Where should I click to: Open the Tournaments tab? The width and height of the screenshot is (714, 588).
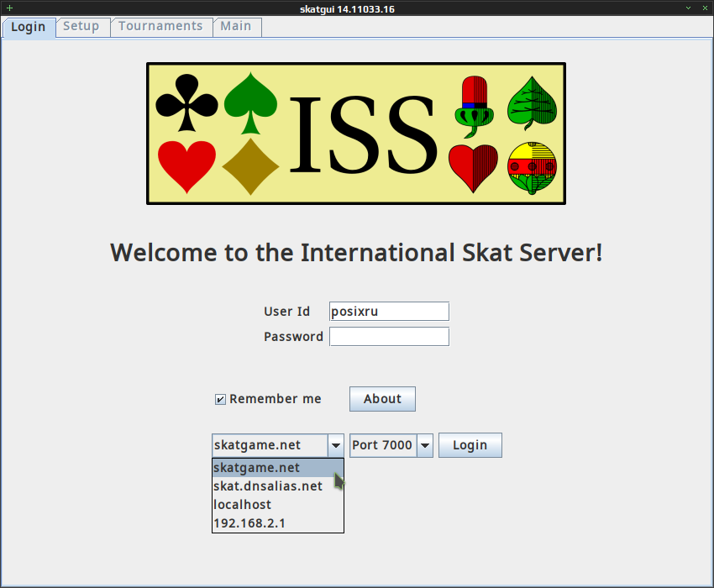[x=161, y=26]
